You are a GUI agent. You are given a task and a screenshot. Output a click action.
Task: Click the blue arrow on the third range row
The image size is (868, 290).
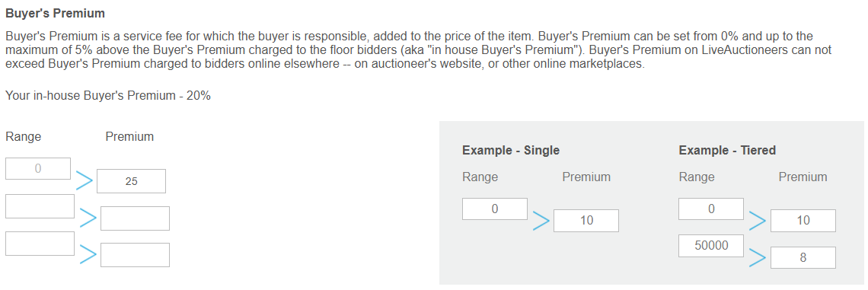[x=88, y=254]
